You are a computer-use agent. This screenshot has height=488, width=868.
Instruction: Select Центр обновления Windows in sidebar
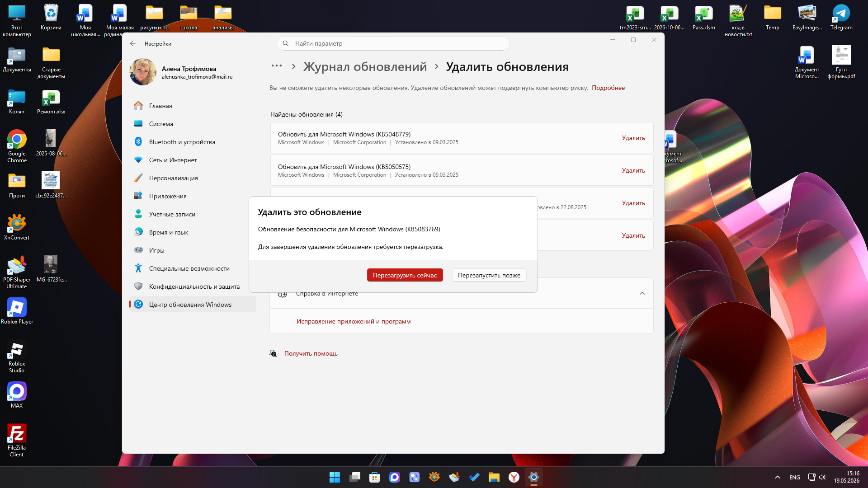point(193,305)
